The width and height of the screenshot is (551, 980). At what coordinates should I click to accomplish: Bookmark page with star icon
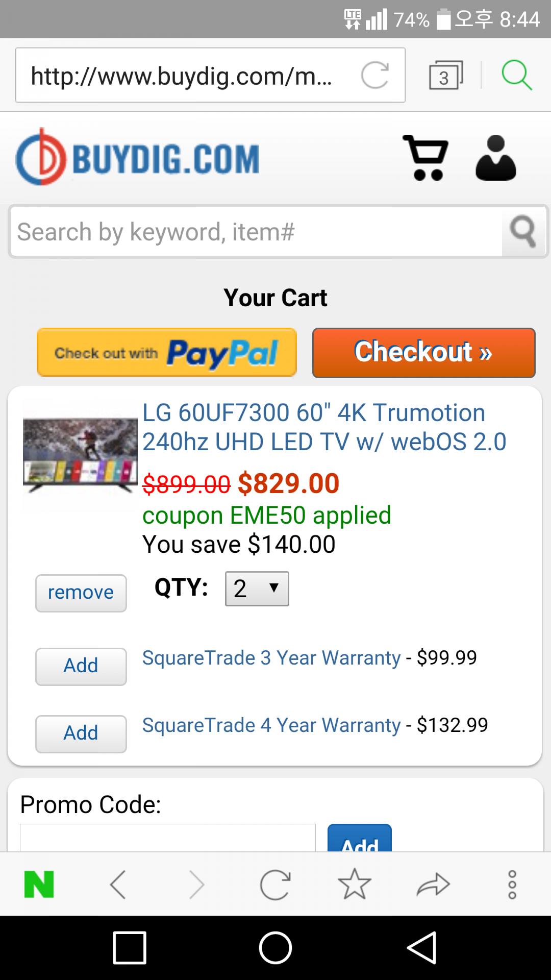[x=354, y=885]
